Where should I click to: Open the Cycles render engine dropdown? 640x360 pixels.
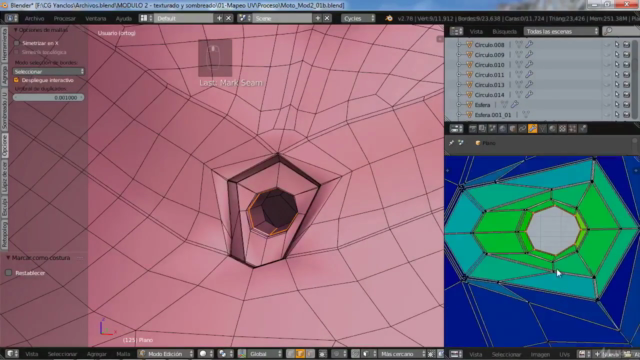[x=358, y=18]
